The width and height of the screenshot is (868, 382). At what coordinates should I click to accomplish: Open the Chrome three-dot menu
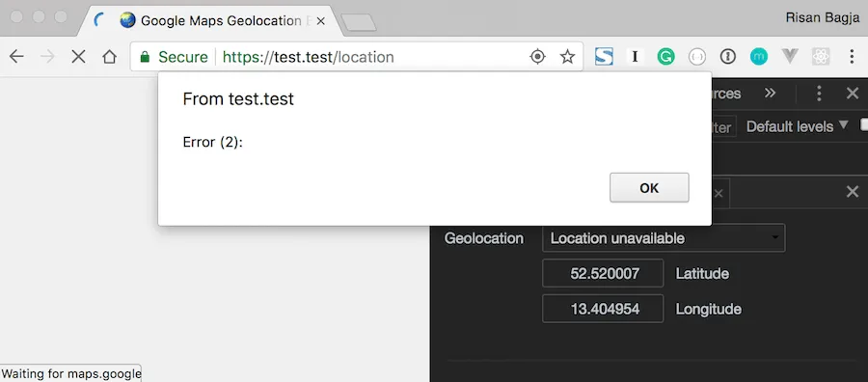tap(852, 57)
